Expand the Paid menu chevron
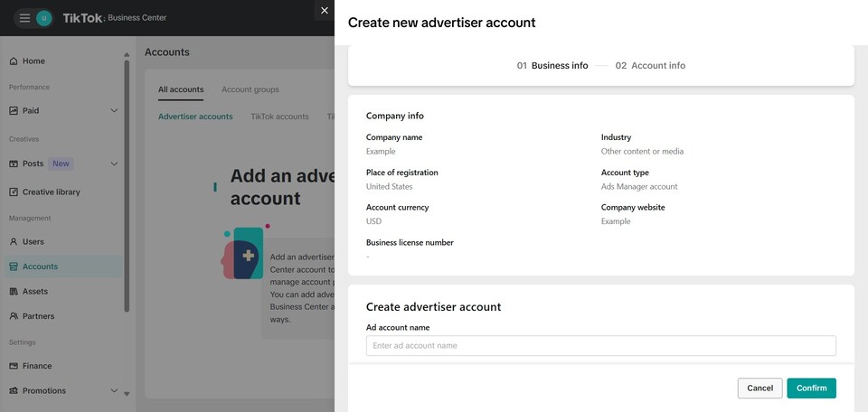The height and width of the screenshot is (412, 868). [114, 111]
